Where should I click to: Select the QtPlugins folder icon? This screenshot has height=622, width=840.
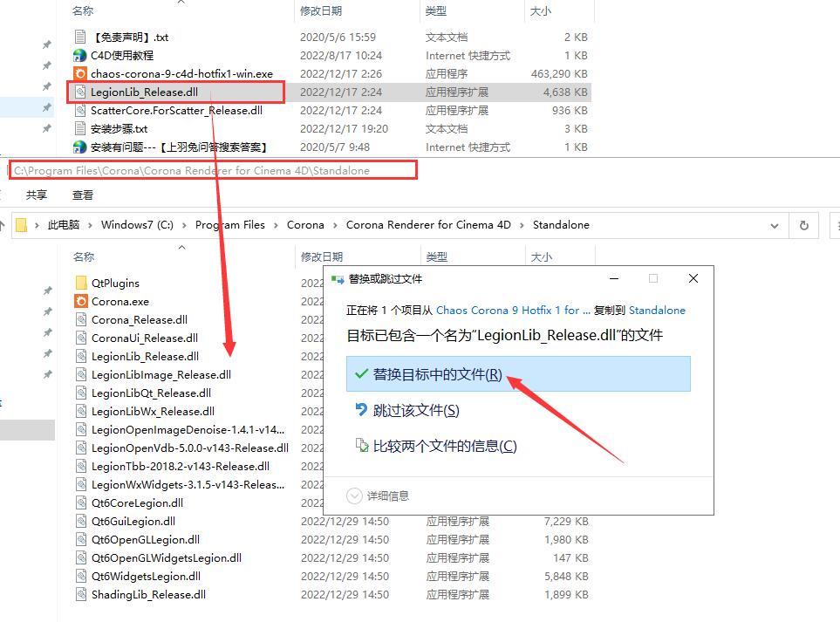click(81, 283)
